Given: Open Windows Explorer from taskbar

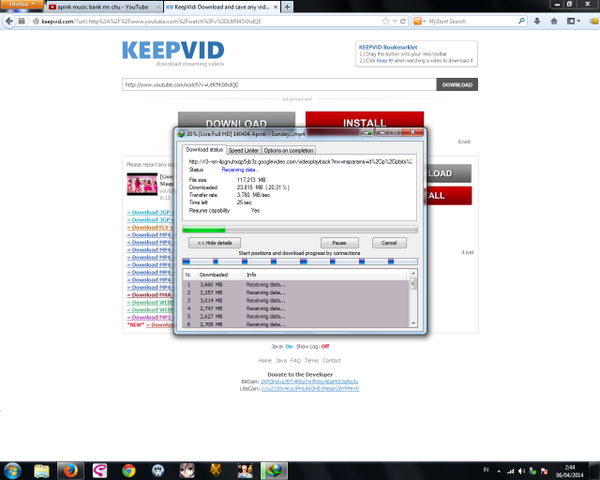Looking at the screenshot, I should click(41, 471).
